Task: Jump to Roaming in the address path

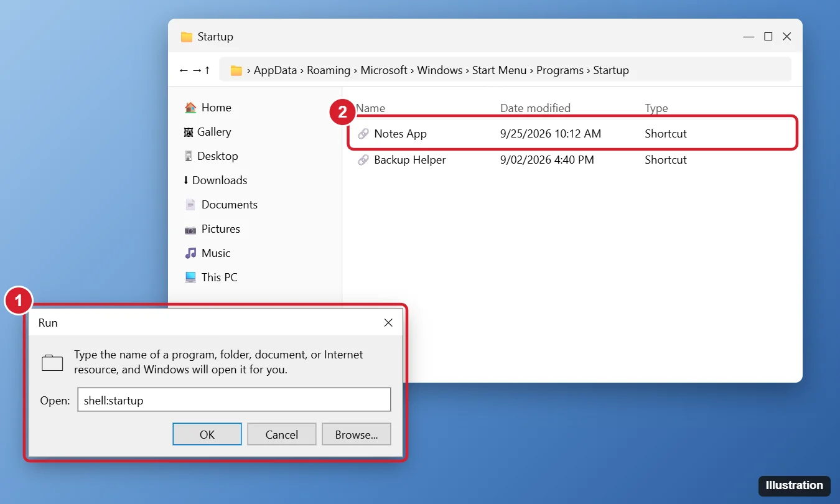Action: click(x=329, y=70)
